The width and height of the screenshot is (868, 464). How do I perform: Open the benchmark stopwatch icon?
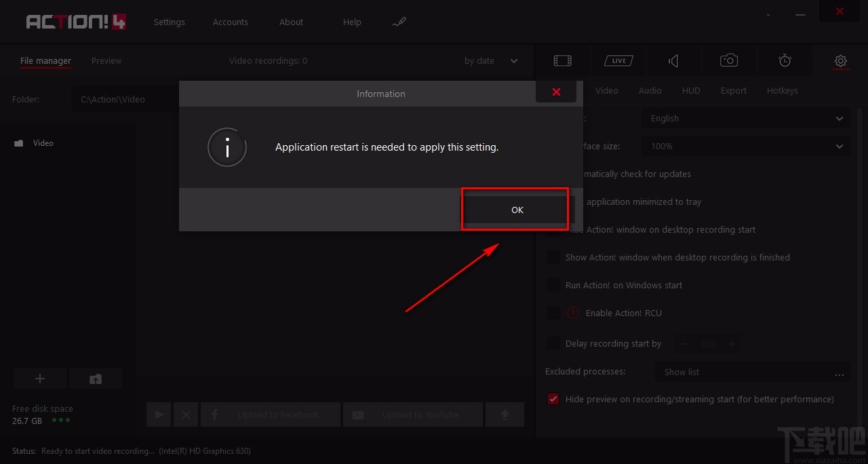785,61
